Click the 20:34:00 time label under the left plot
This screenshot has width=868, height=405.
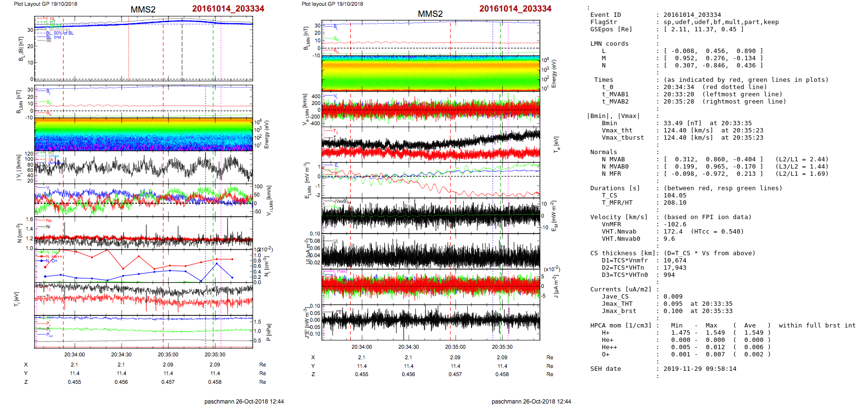(75, 354)
